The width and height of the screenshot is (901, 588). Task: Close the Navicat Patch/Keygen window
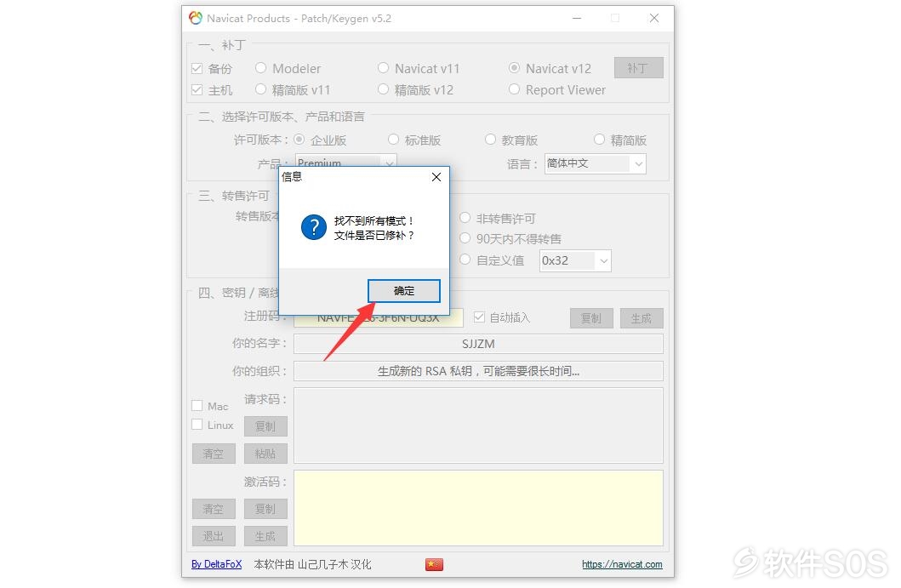click(654, 19)
